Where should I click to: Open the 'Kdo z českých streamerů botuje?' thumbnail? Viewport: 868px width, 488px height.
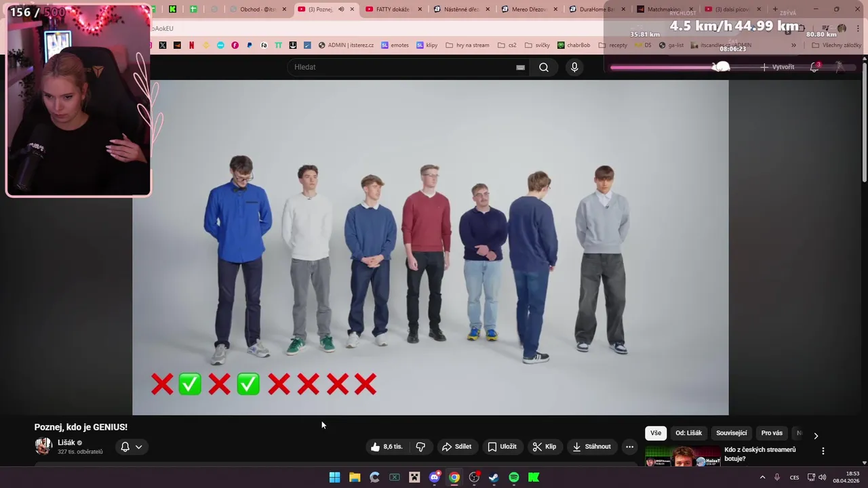coord(682,456)
